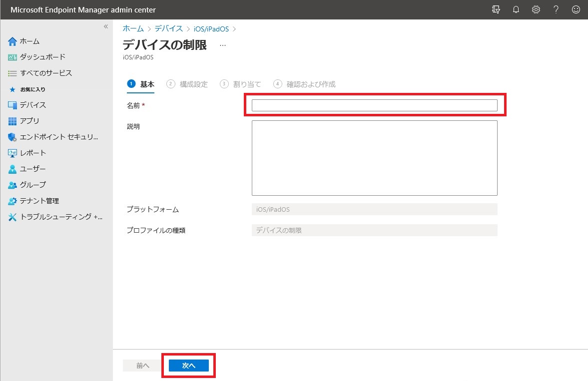Open ダッシュボード in the sidebar
The height and width of the screenshot is (381, 588).
pos(43,57)
